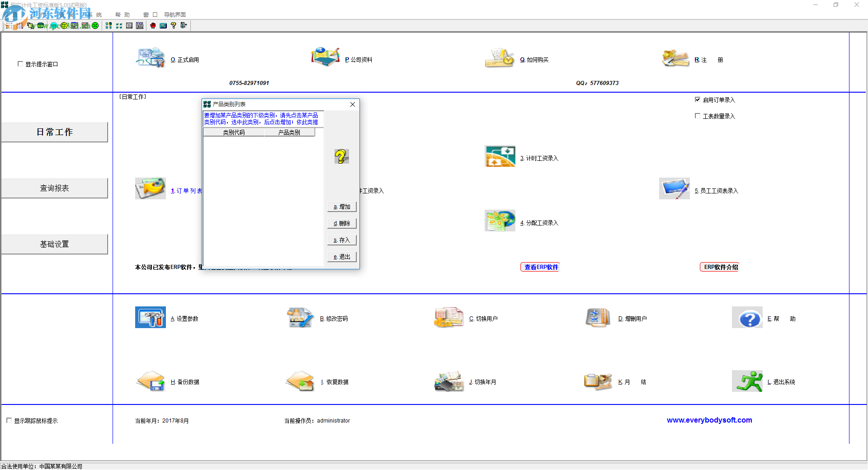Toggle the 显示跟踪鼠标提示 checkbox
The width and height of the screenshot is (868, 470).
(9, 420)
